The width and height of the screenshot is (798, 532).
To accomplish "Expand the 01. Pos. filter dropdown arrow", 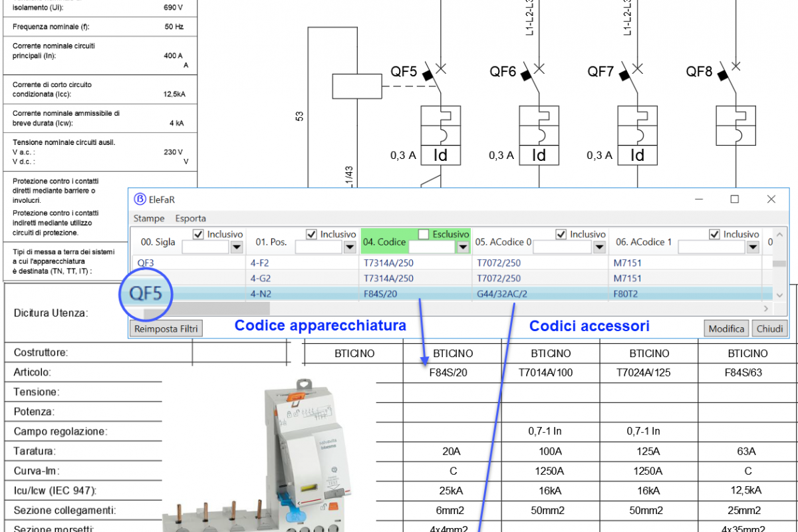I will [350, 247].
